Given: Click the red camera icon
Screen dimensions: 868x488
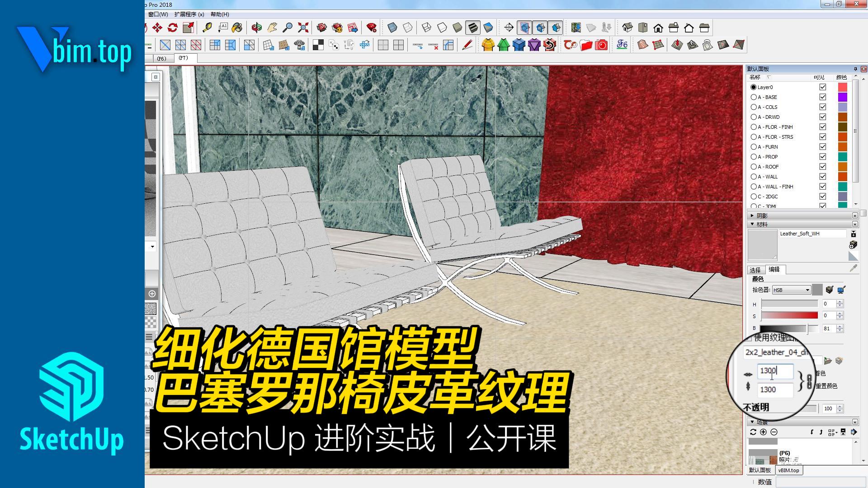Looking at the screenshot, I should point(601,45).
